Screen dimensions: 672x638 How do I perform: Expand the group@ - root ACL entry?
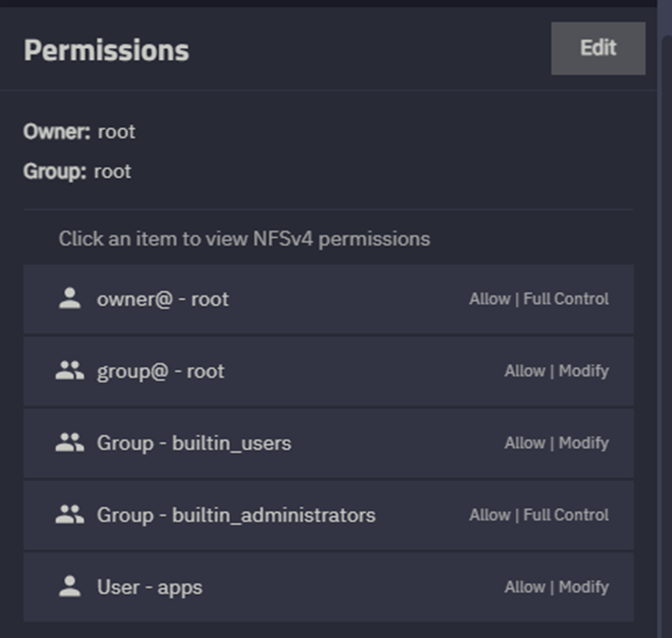point(328,371)
